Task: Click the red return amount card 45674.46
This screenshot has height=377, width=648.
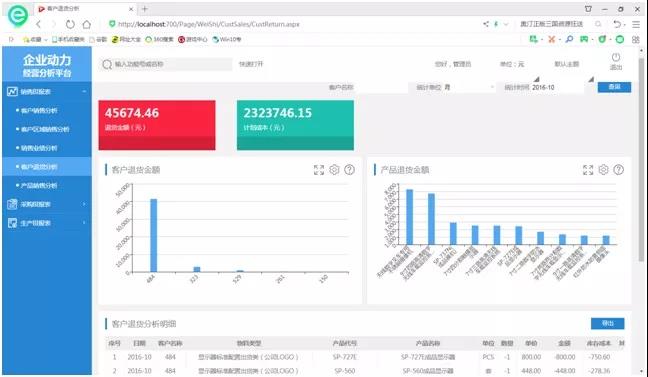Action: (157, 125)
